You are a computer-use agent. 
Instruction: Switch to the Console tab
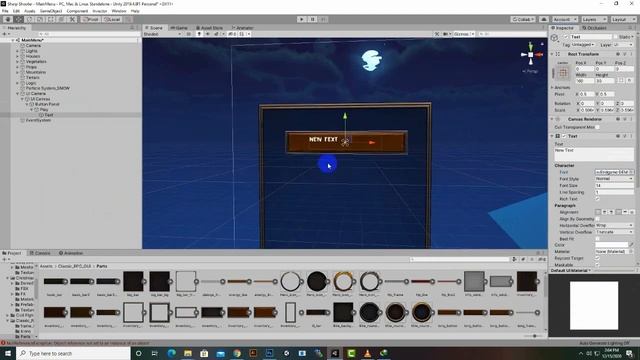coord(40,253)
